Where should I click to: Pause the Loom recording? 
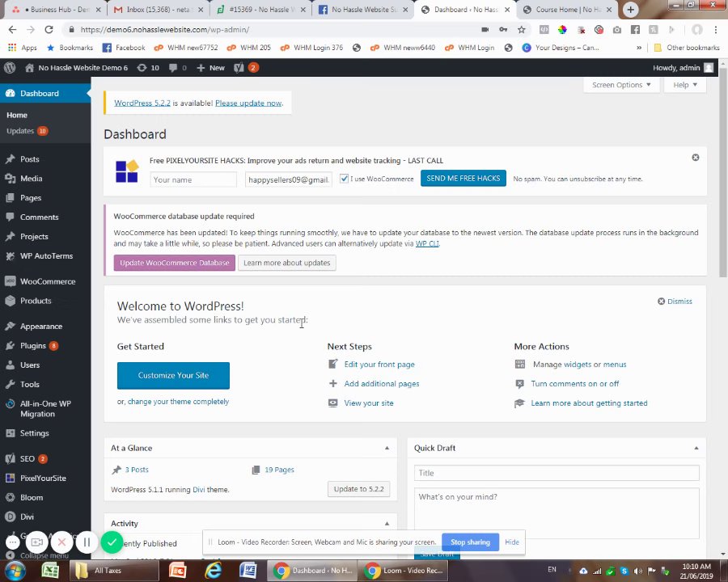pyautogui.click(x=87, y=542)
